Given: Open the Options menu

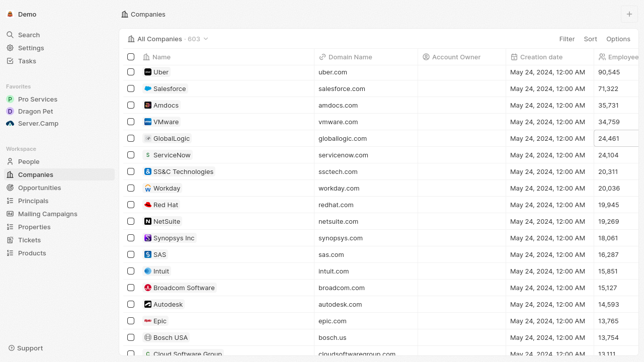Looking at the screenshot, I should point(618,39).
